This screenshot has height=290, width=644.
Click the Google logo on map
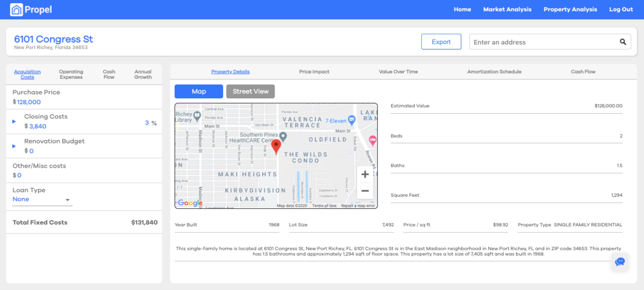[x=190, y=203]
